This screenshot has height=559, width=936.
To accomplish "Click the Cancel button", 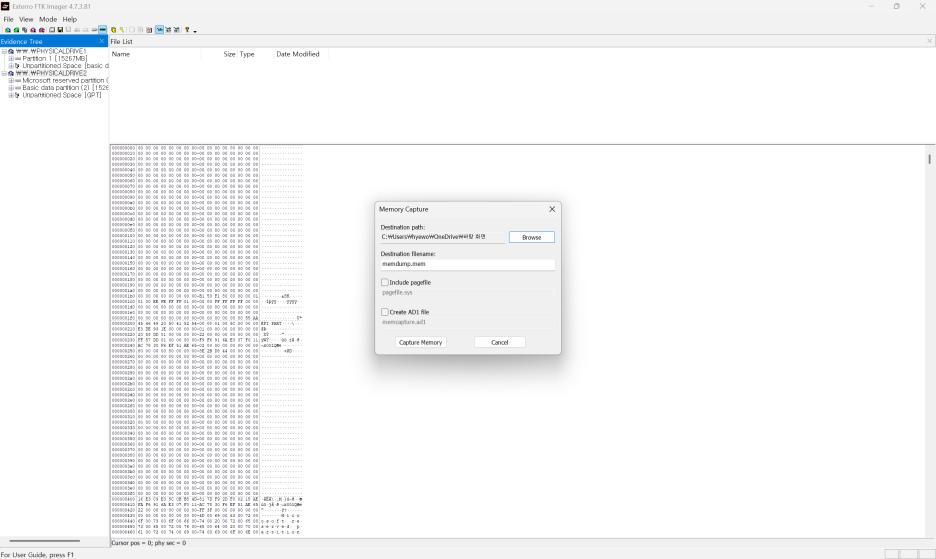I will 500,342.
